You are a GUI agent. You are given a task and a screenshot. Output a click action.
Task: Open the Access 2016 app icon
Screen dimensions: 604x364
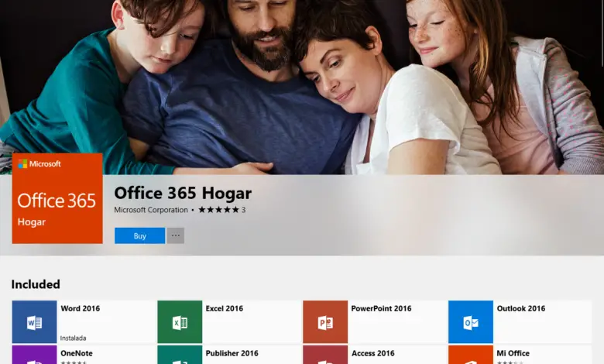point(325,355)
